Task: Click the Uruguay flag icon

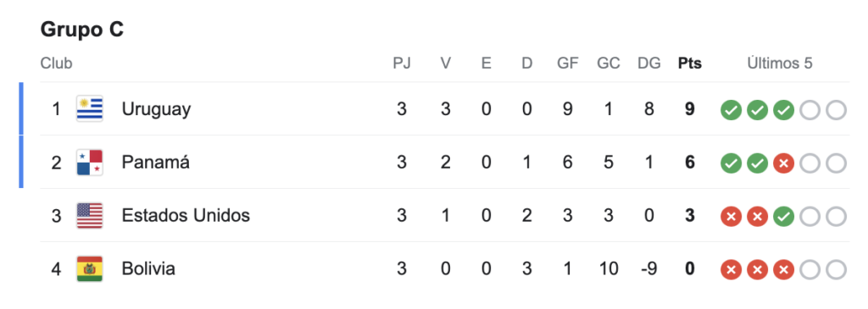Action: [90, 109]
